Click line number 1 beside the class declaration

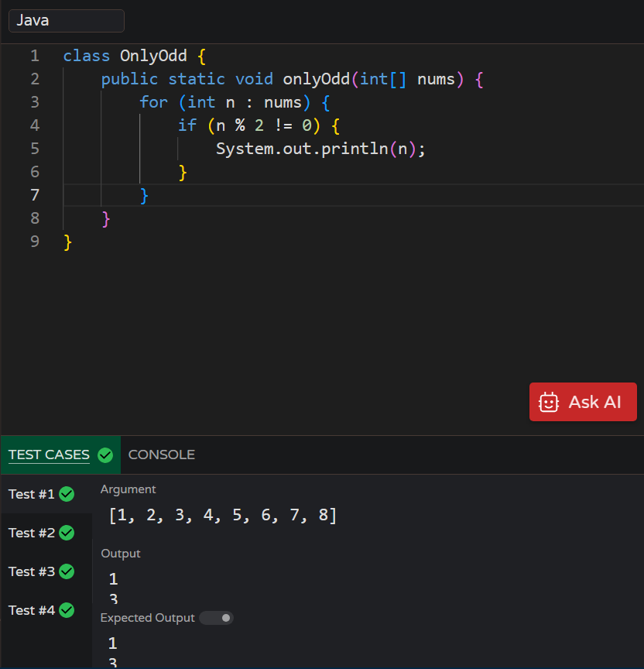coord(35,55)
